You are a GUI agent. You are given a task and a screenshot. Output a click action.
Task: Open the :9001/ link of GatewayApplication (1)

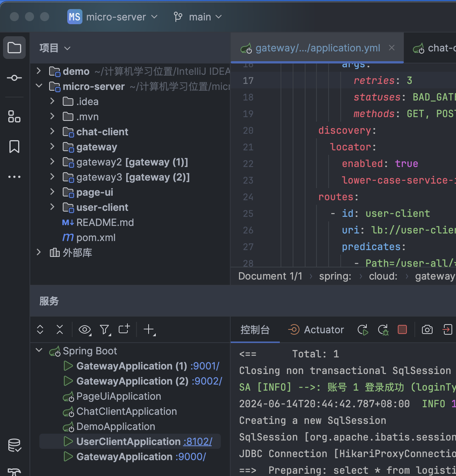(205, 366)
